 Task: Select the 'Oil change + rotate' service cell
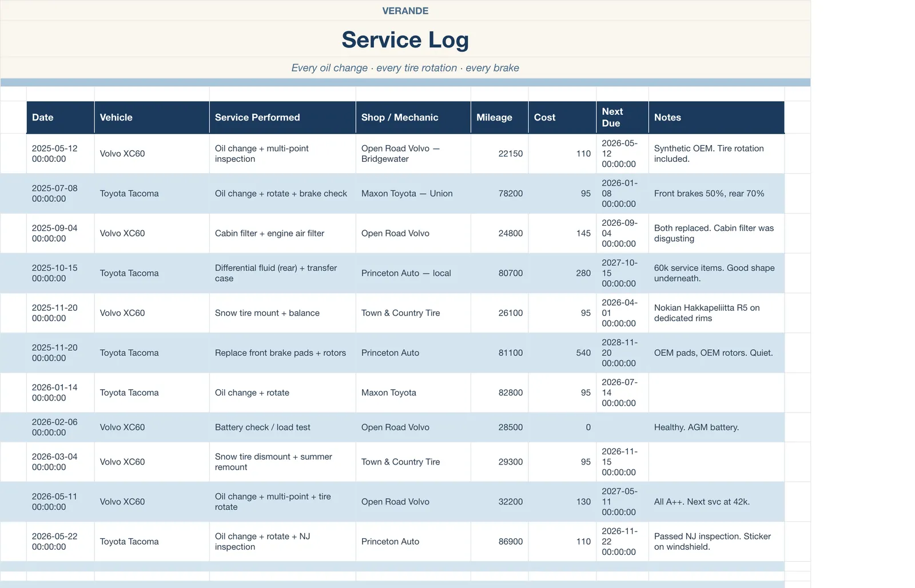283,393
